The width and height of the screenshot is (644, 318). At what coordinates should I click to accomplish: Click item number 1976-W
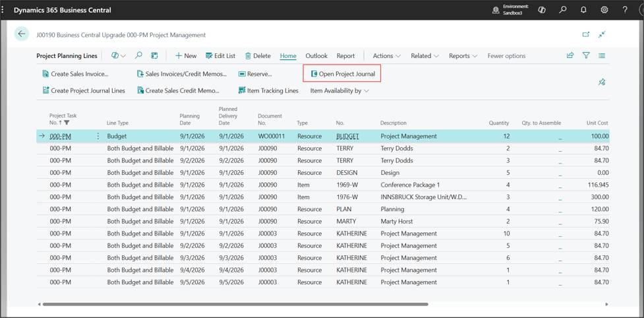tap(347, 197)
